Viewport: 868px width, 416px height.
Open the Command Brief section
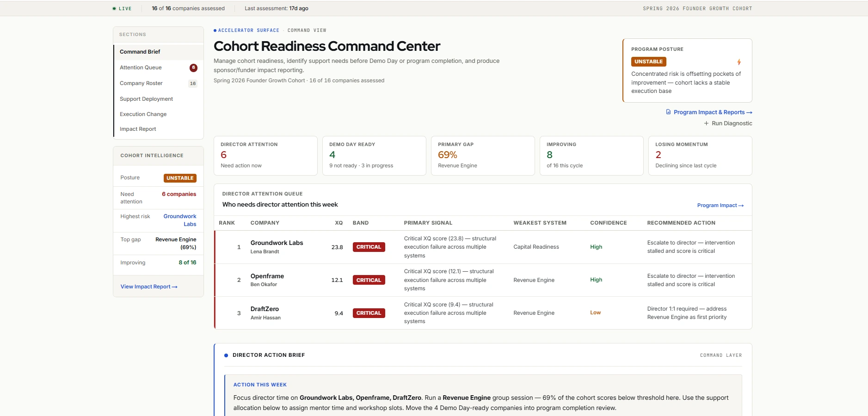159,52
